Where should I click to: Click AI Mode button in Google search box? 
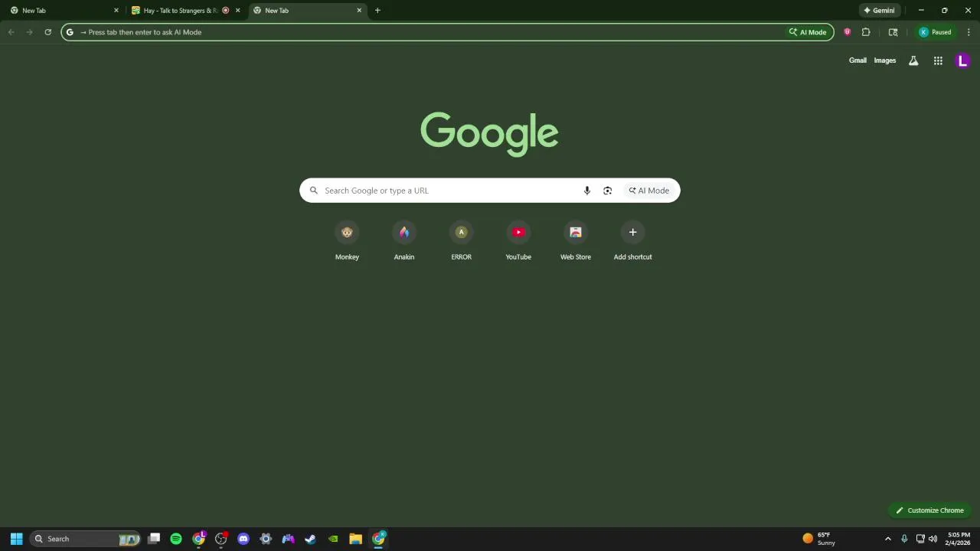click(x=649, y=191)
